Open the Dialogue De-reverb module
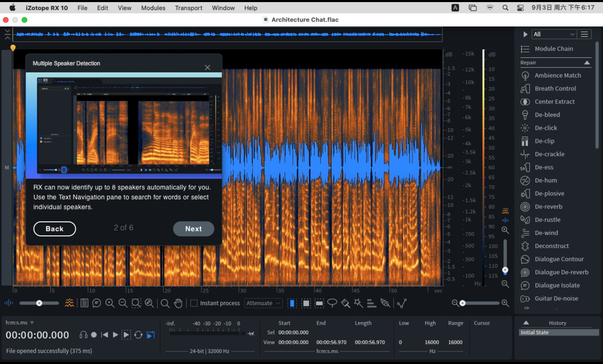This screenshot has height=364, width=603. coord(556,272)
